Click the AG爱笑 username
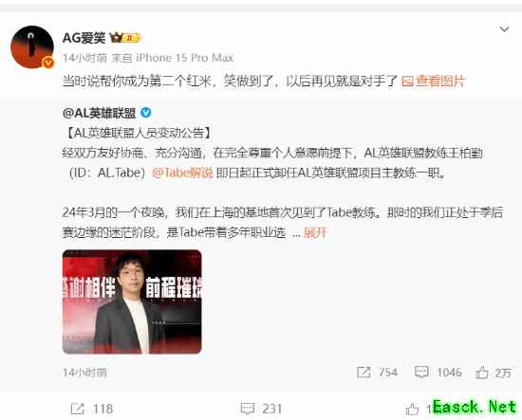Viewport: 522px width, 420px height. point(84,38)
